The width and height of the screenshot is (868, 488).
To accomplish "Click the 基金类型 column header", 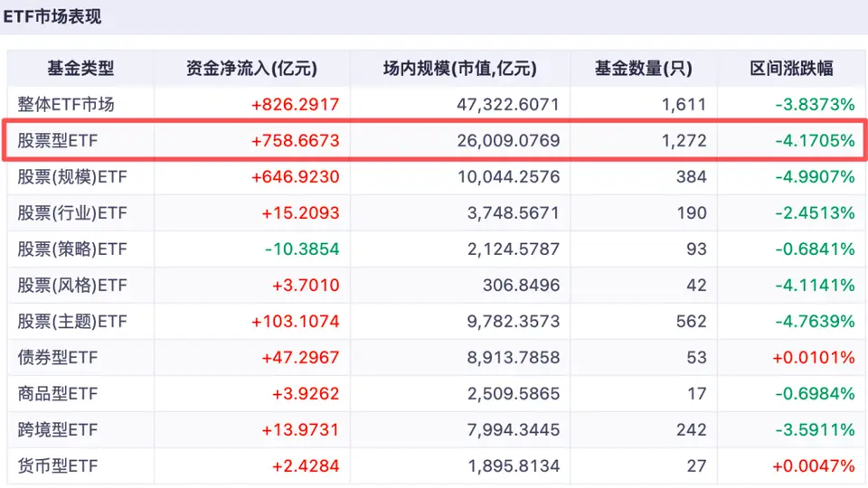I will pos(80,68).
